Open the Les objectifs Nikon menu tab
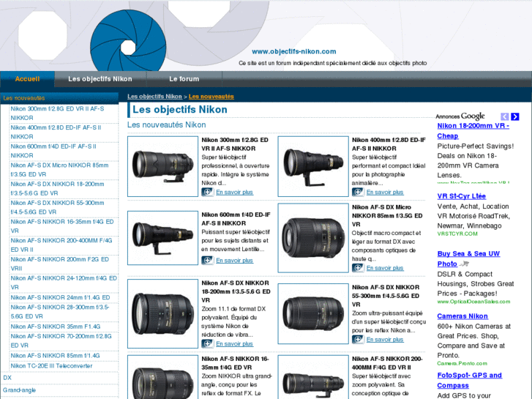Image resolution: width=532 pixels, height=399 pixels. tap(100, 79)
